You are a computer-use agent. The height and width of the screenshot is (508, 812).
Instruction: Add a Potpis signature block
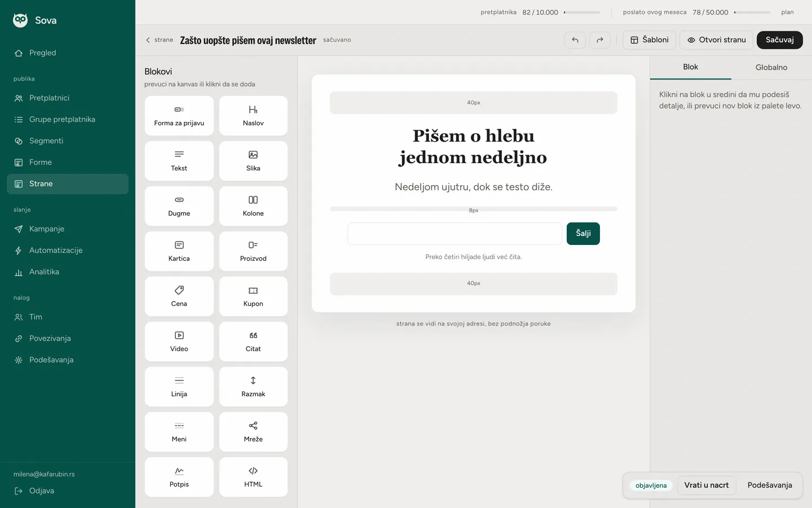point(179,477)
